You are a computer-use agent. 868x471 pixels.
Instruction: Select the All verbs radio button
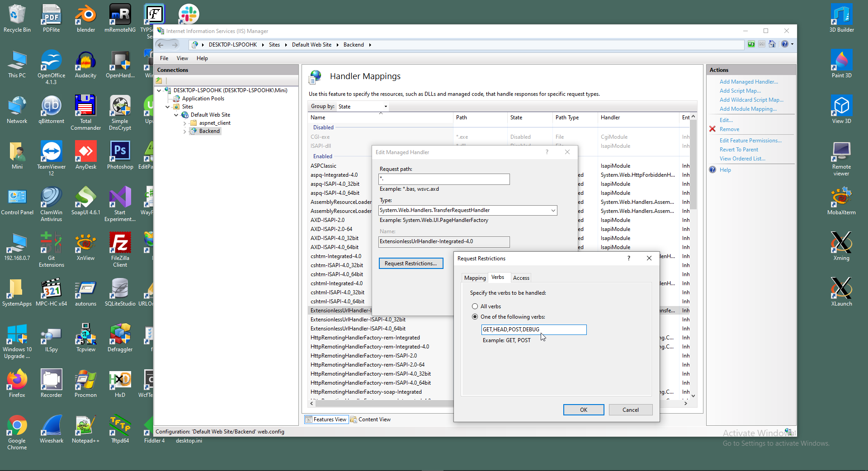pos(475,306)
